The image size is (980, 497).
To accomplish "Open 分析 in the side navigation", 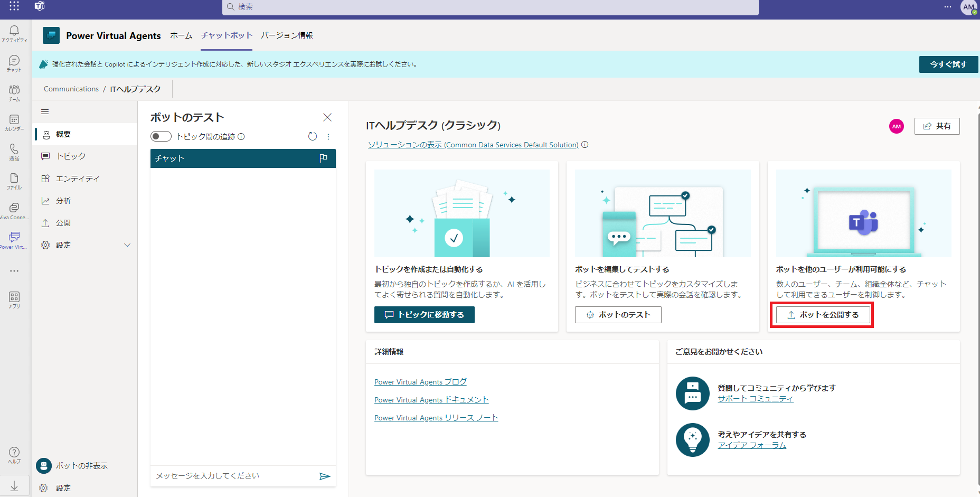I will point(86,201).
